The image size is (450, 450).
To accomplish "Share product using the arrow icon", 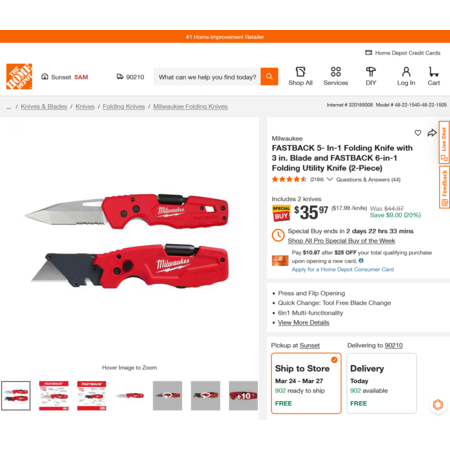I will [x=432, y=133].
